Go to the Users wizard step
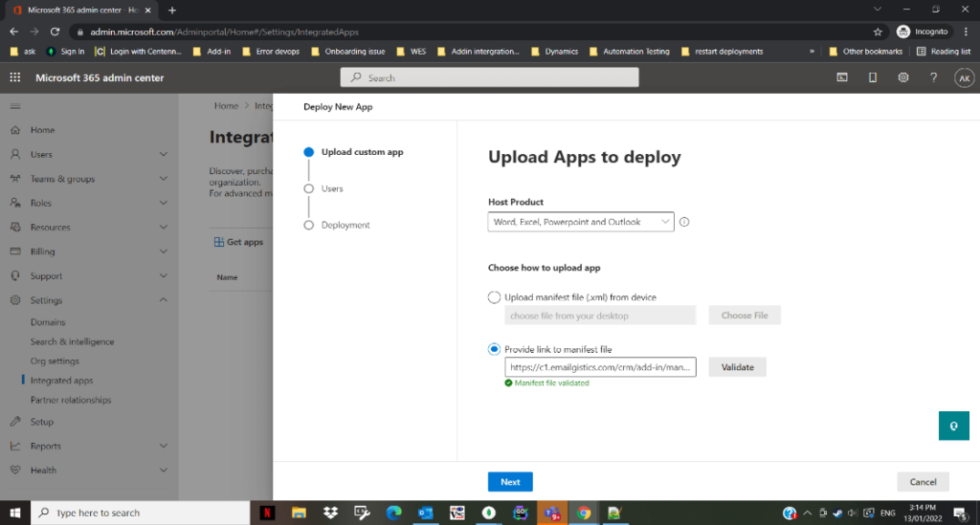980x525 pixels. pyautogui.click(x=332, y=188)
